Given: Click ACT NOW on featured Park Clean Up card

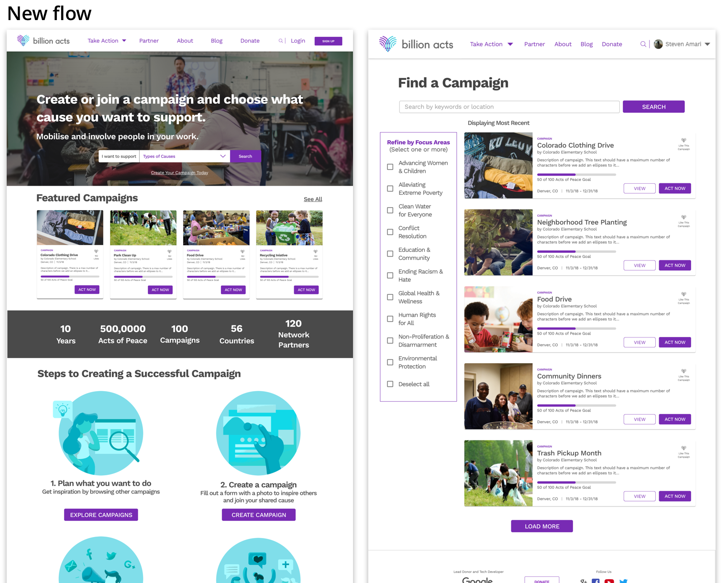Looking at the screenshot, I should click(160, 290).
